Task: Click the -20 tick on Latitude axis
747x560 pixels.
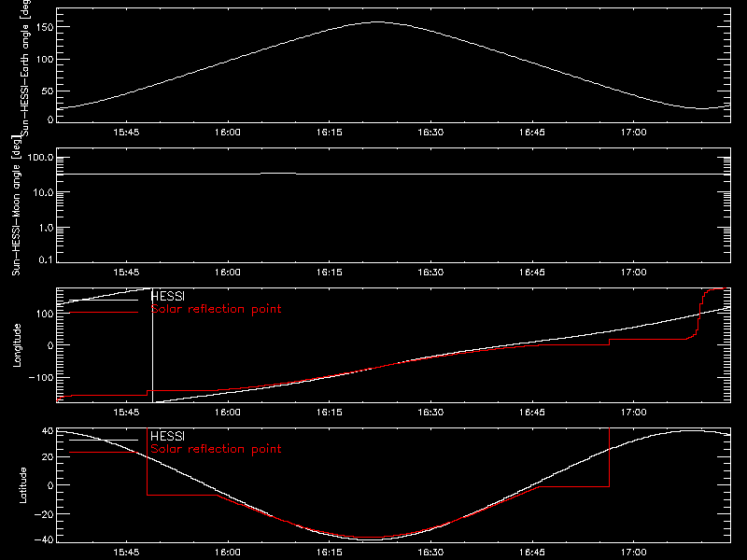Action: pyautogui.click(x=44, y=514)
